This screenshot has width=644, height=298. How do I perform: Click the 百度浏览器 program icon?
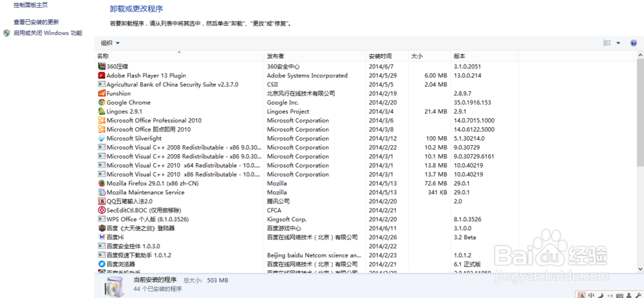102,264
